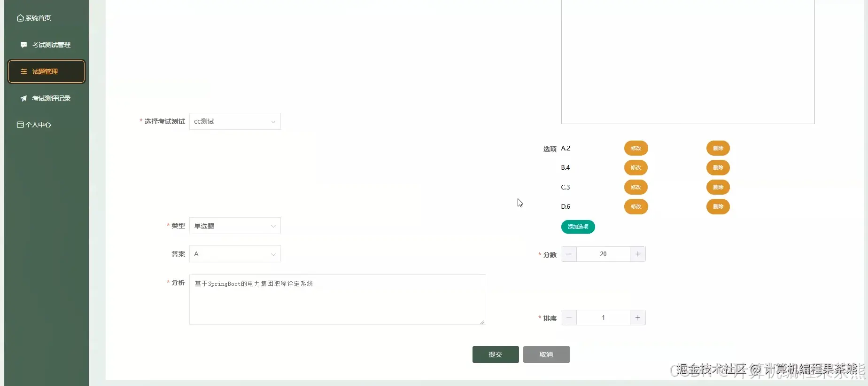Open the 答案 dropdown showing A

coord(235,254)
